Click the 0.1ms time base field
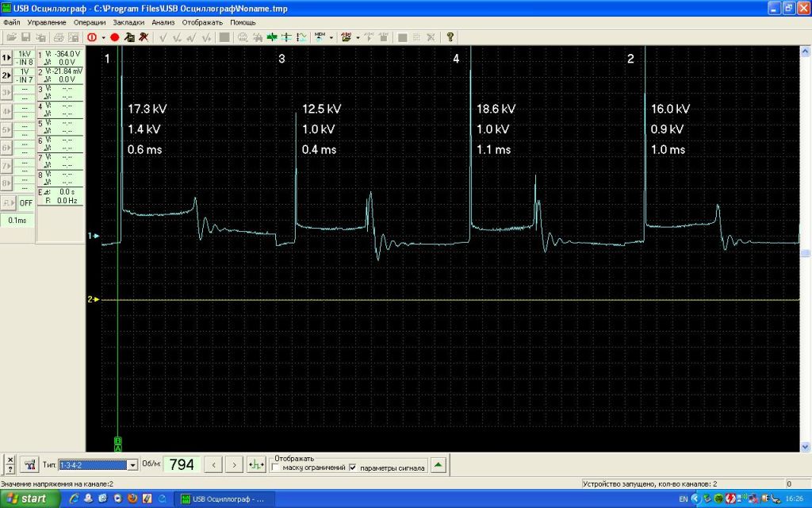Screen dimensions: 812x508 pyautogui.click(x=17, y=220)
